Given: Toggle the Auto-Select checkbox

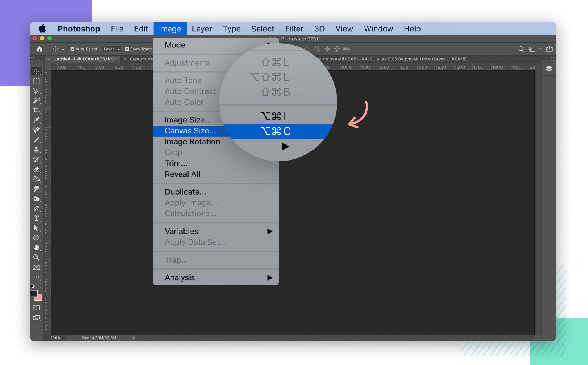Looking at the screenshot, I should pos(72,49).
